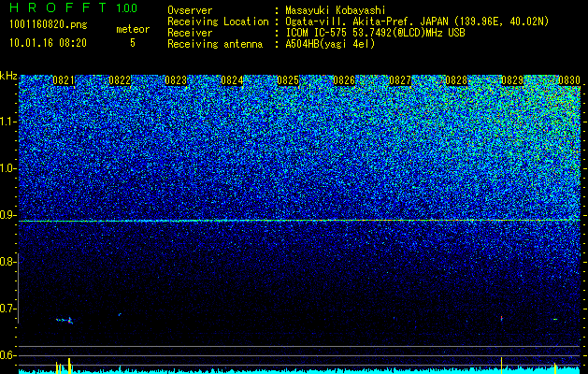Click the A504HB(yagi 4el) antenna text
Viewport: 588px width, 374px height.
pyautogui.click(x=330, y=44)
